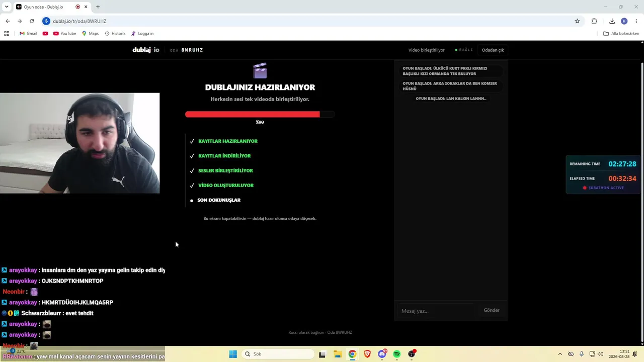Screen dimensions: 644x362
Task: Open the apps grid in the bookmarks bar
Action: (7, 34)
